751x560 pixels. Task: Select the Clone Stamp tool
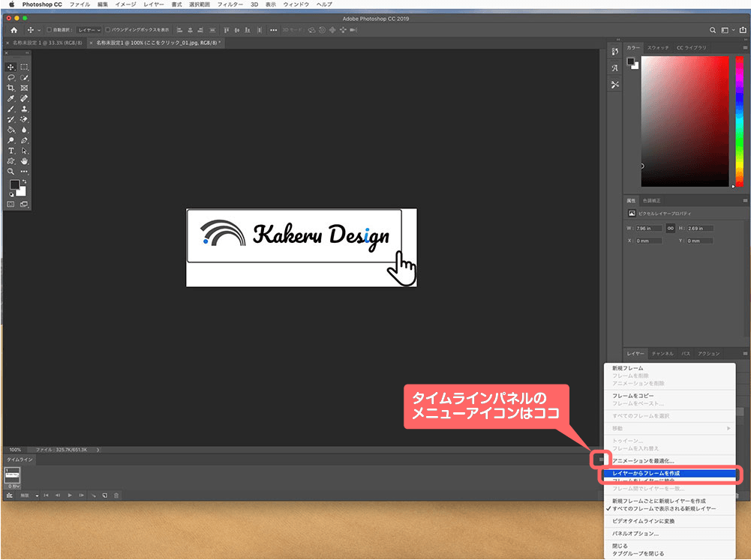tap(24, 109)
